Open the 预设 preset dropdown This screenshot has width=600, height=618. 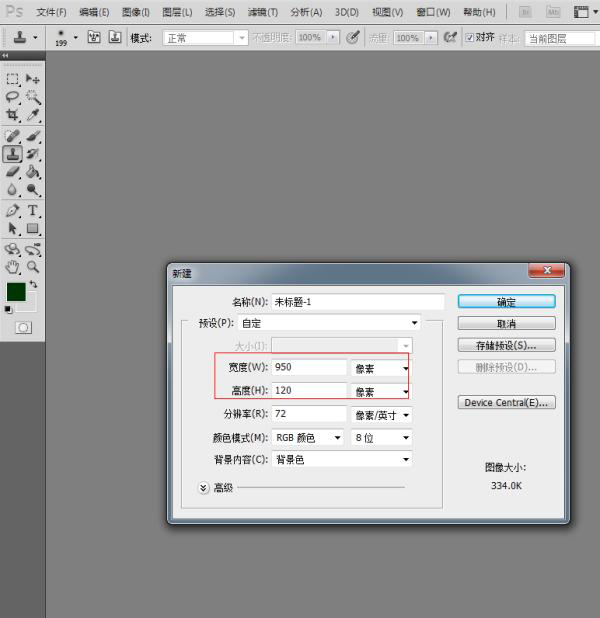[330, 323]
